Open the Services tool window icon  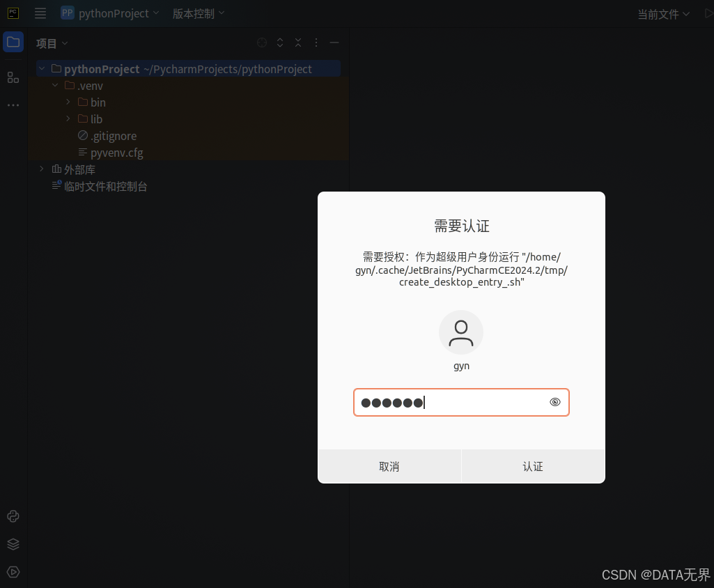[13, 571]
